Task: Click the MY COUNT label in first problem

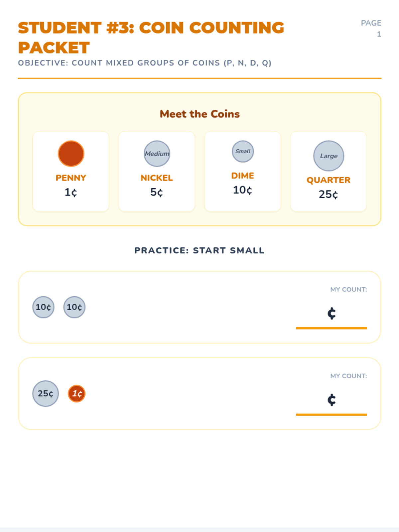Action: pyautogui.click(x=348, y=289)
